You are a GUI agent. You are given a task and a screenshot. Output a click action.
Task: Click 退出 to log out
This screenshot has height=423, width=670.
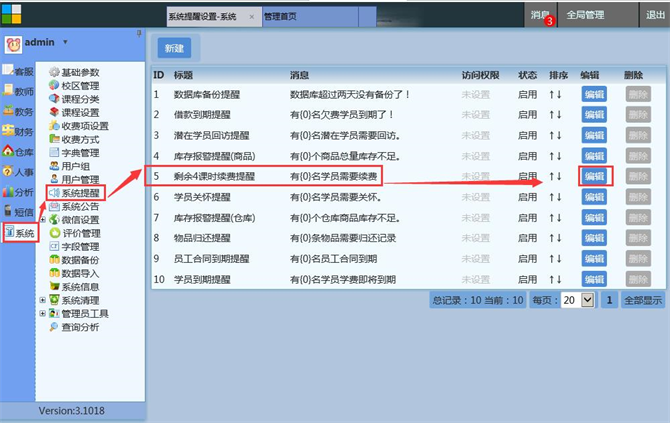[x=655, y=15]
